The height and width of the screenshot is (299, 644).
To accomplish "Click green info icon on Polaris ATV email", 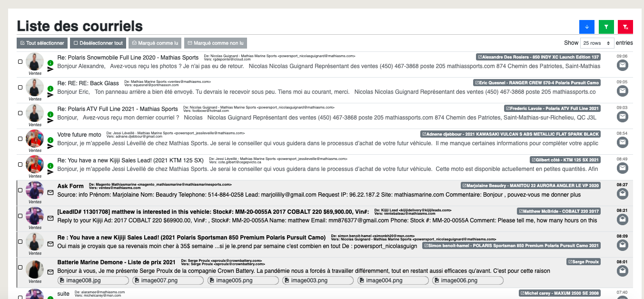I will pos(50,114).
